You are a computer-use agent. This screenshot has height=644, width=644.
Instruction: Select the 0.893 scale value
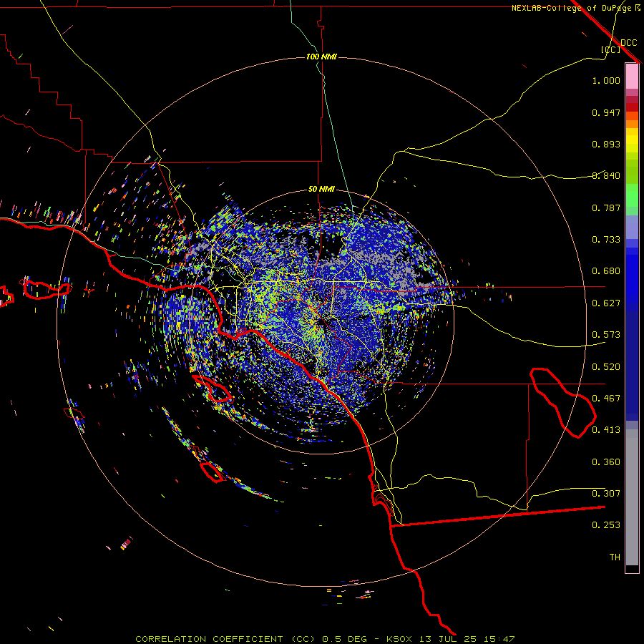coord(606,144)
